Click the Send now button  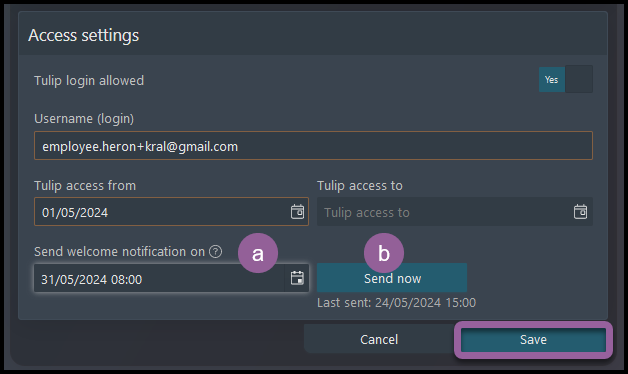pyautogui.click(x=392, y=278)
